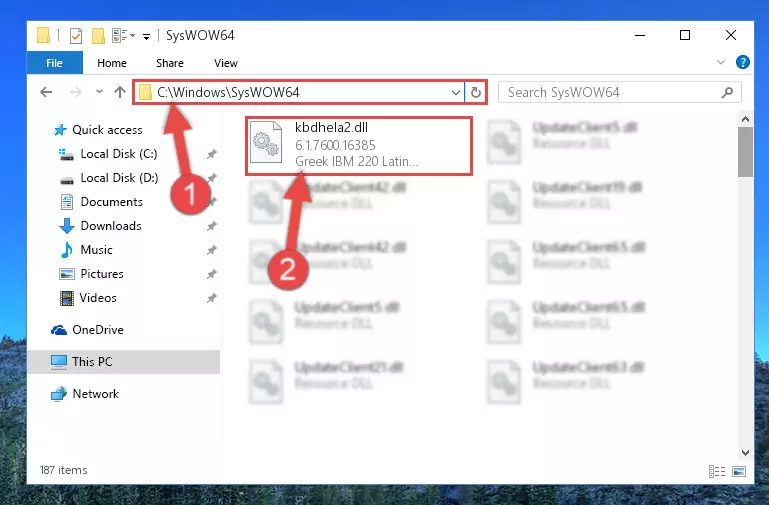This screenshot has height=505, width=769.
Task: Select Quick access in navigation pane
Action: click(107, 130)
